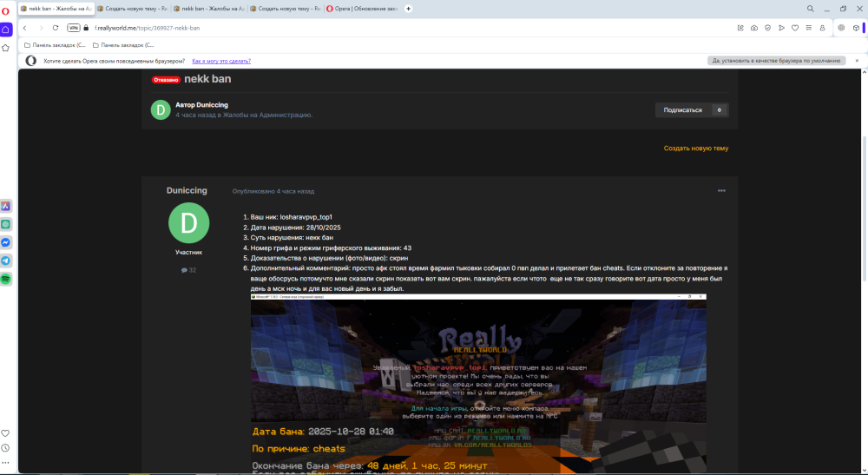Image resolution: width=868 pixels, height=475 pixels.
Task: Open the profile account icon
Action: click(x=822, y=28)
